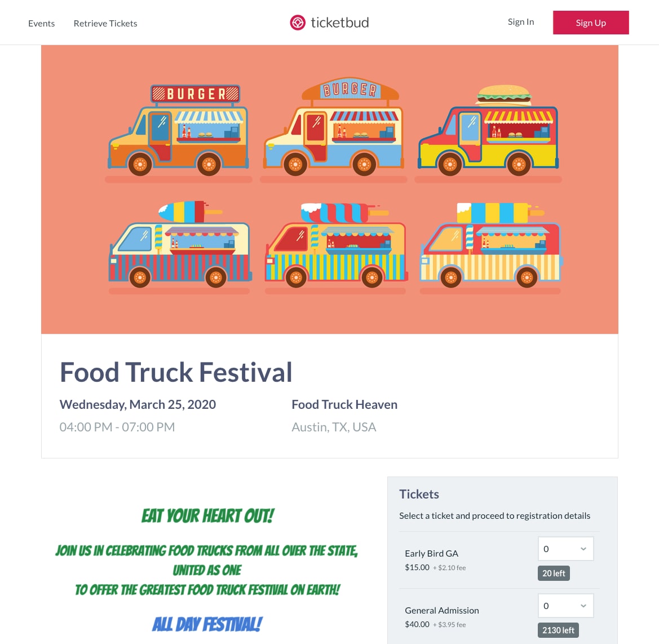Click the ticketbud wordmark text
Screen dimensions: 659x644
[340, 23]
